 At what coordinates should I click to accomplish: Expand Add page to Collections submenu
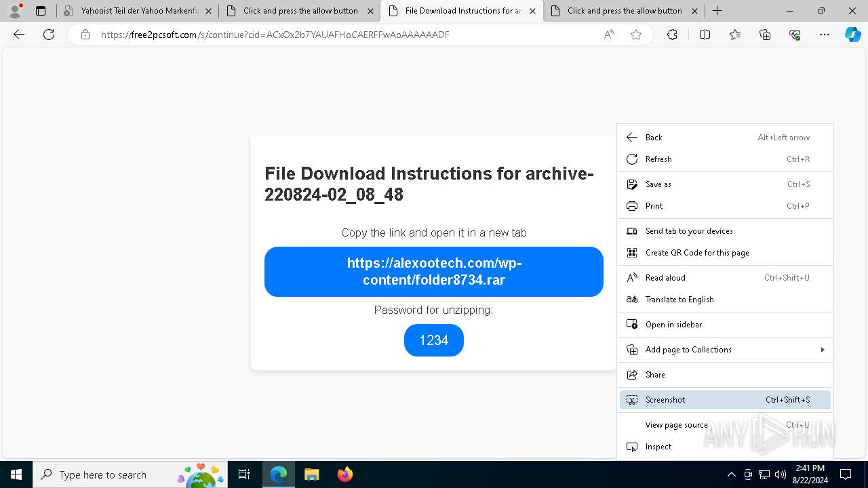pyautogui.click(x=725, y=350)
